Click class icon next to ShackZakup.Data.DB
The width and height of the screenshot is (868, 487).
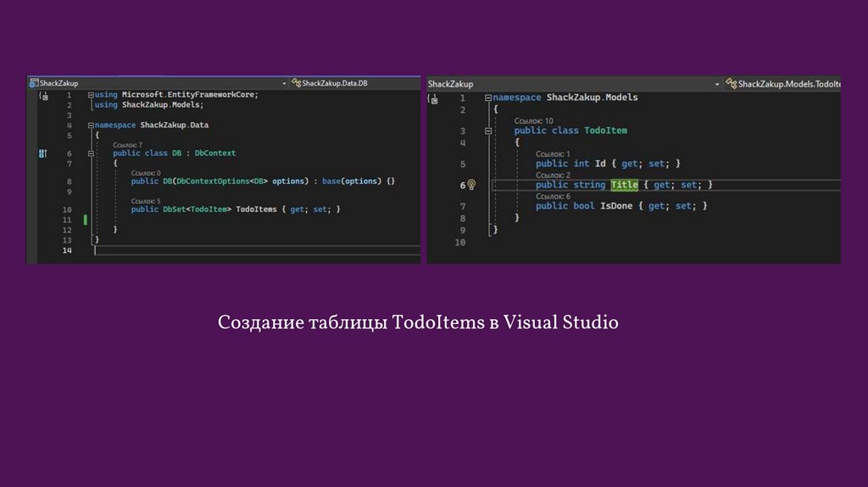(x=296, y=83)
